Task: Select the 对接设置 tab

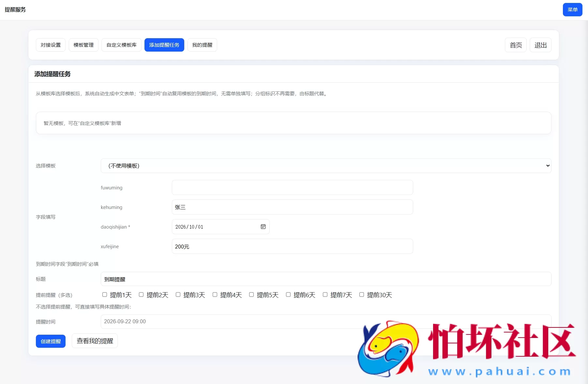Action: 51,45
